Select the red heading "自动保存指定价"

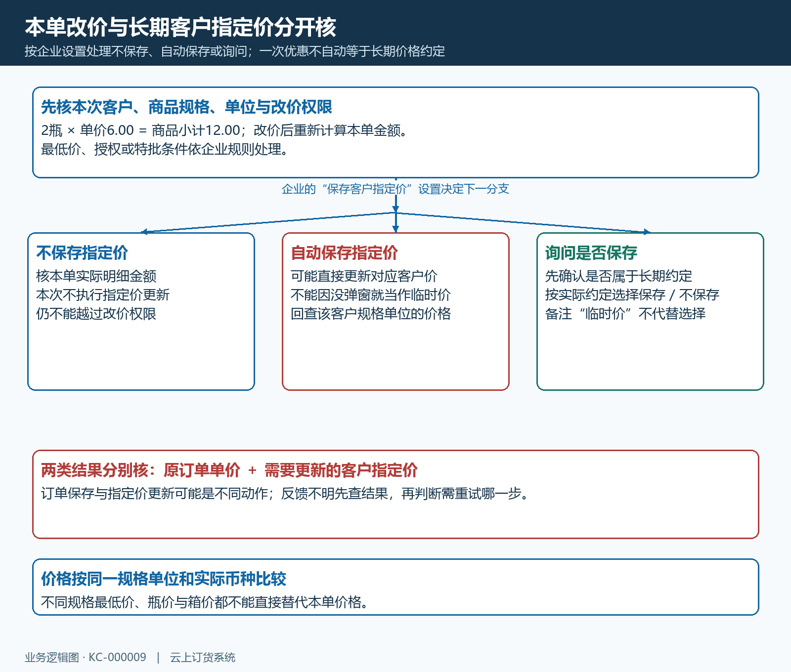coord(344,253)
